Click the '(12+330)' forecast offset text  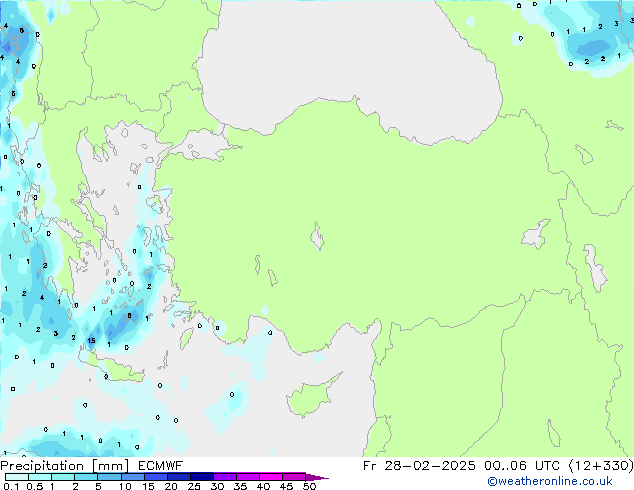601,466
